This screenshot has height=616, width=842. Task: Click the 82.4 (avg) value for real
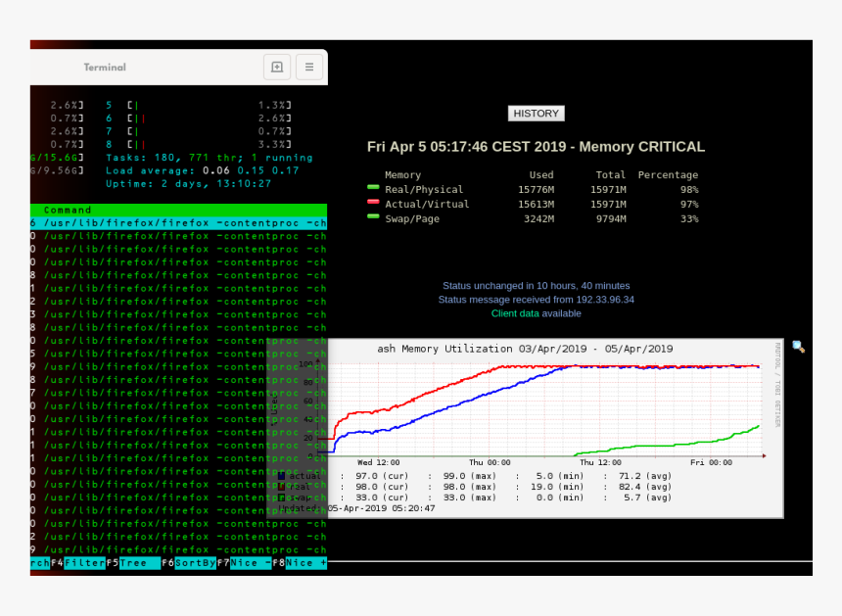(645, 487)
